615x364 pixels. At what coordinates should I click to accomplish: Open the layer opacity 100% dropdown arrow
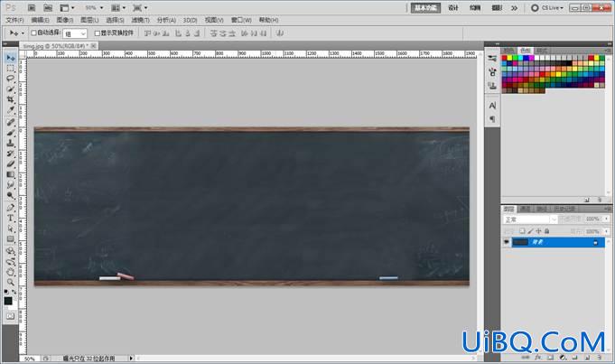pyautogui.click(x=607, y=219)
